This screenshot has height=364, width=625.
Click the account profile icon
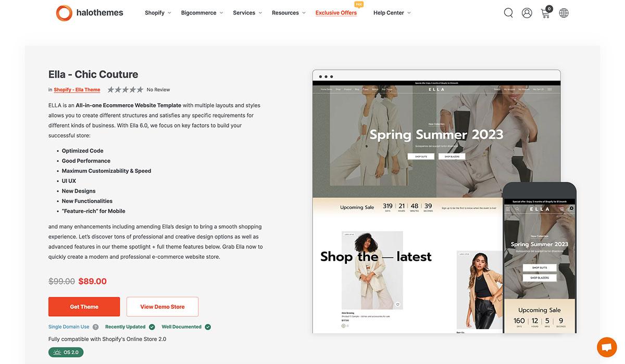pyautogui.click(x=526, y=11)
